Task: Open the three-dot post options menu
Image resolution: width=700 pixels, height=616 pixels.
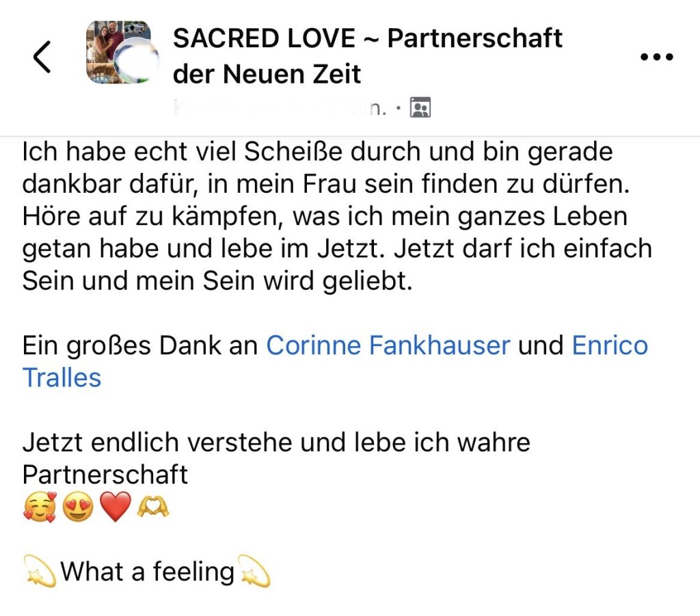Action: point(657,57)
